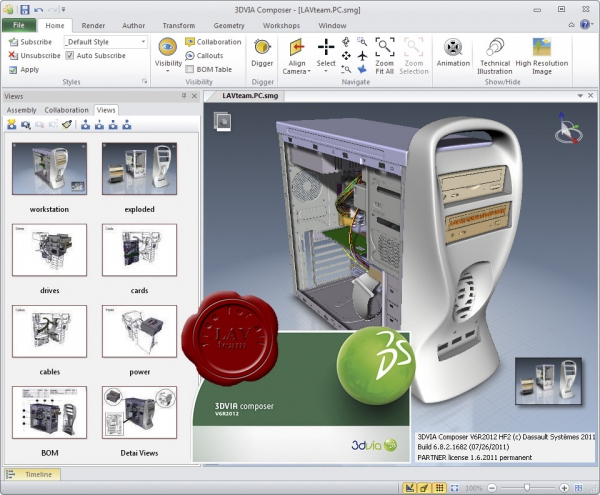Image resolution: width=600 pixels, height=495 pixels.
Task: Click the Create View icon
Action: [x=11, y=124]
